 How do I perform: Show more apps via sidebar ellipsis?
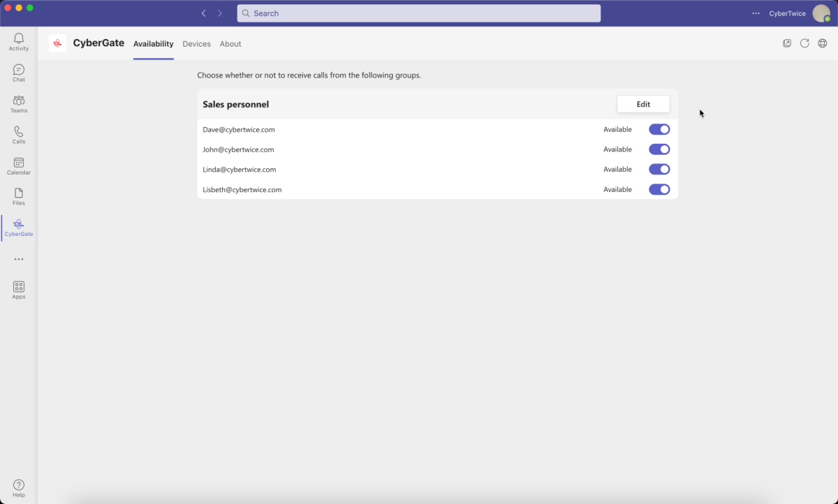click(19, 259)
